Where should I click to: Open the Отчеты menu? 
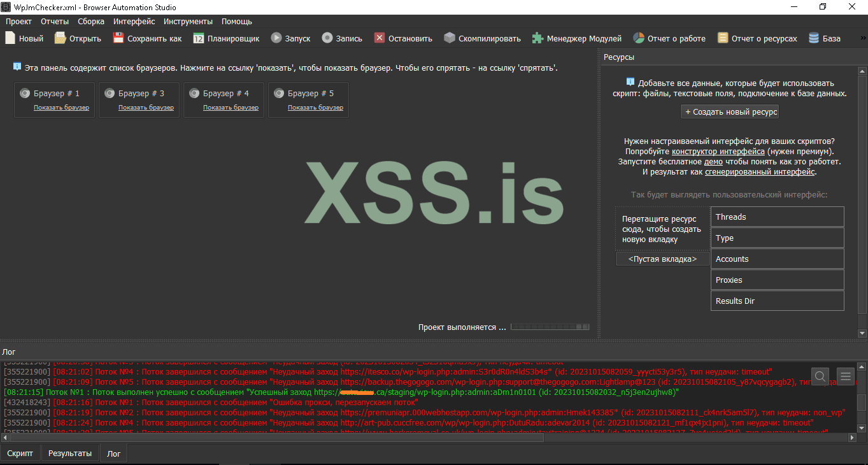click(x=55, y=21)
